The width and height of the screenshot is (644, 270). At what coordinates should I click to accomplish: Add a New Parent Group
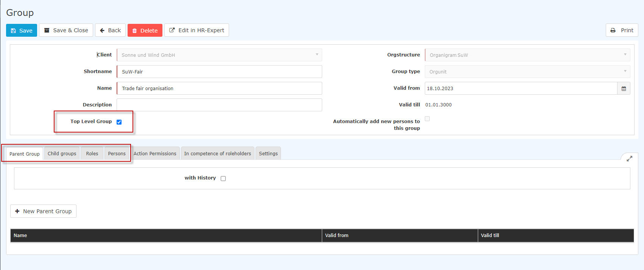point(43,211)
